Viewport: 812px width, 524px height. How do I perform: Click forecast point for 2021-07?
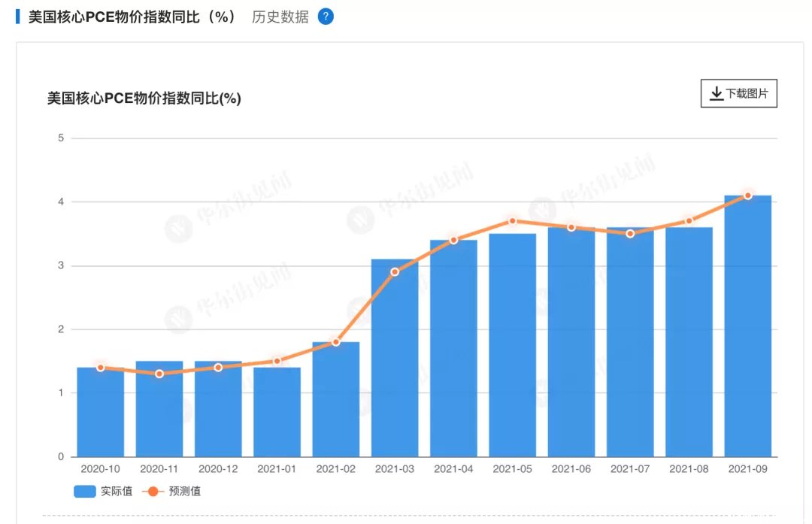630,234
